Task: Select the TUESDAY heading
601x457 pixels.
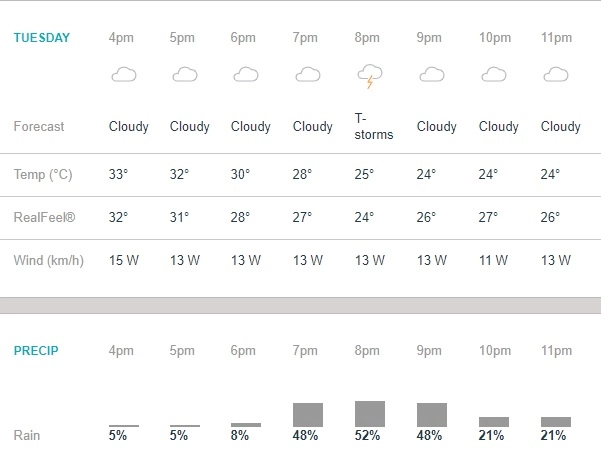Action: point(41,38)
